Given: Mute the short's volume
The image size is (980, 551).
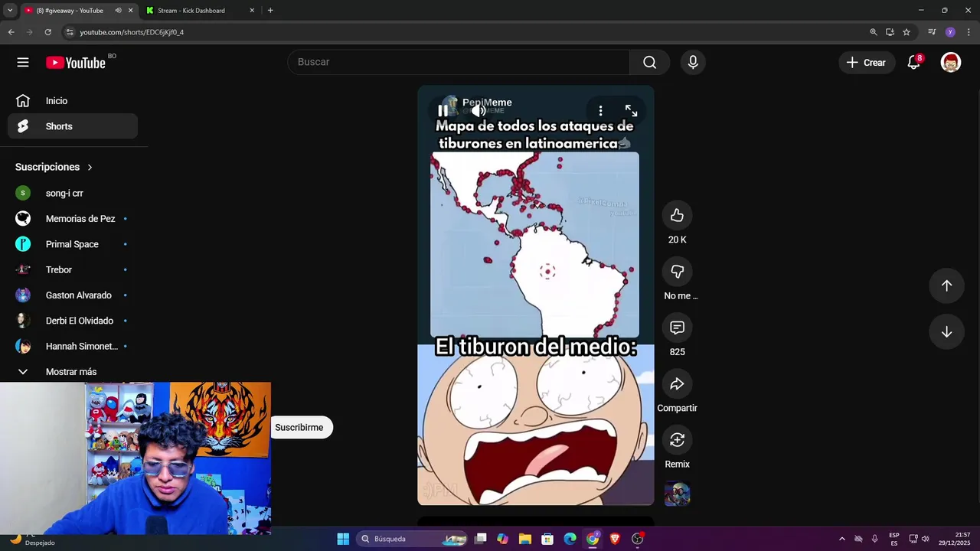Looking at the screenshot, I should 479,111.
